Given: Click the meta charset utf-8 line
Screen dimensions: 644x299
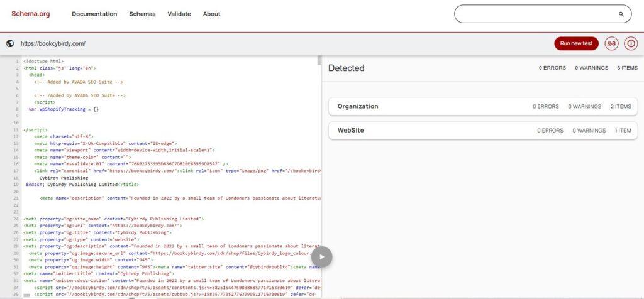Looking at the screenshot, I should click(64, 136).
